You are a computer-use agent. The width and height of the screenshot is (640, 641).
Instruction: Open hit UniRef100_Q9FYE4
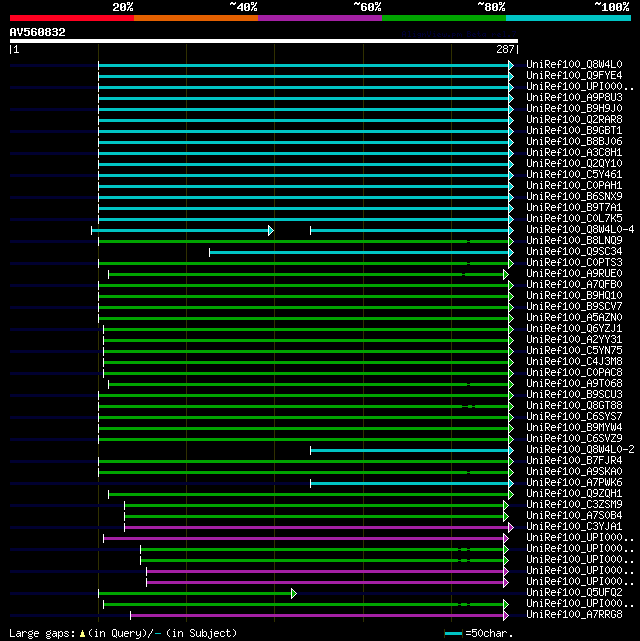pos(574,76)
